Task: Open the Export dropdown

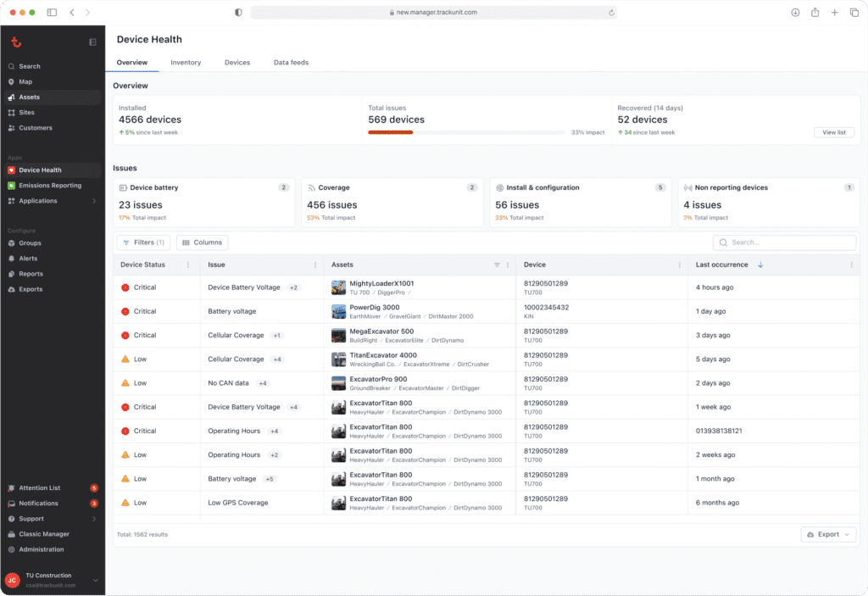Action: [x=828, y=534]
